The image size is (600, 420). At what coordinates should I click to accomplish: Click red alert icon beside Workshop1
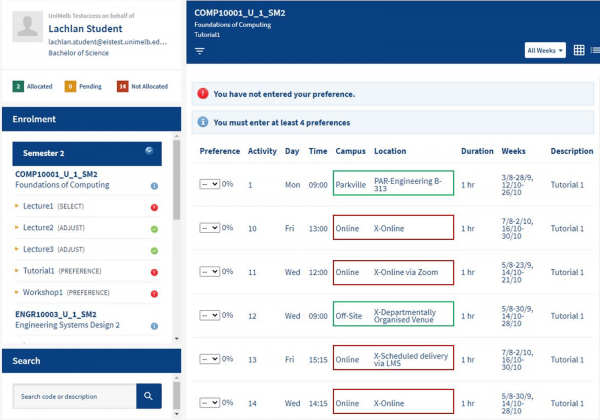[154, 294]
